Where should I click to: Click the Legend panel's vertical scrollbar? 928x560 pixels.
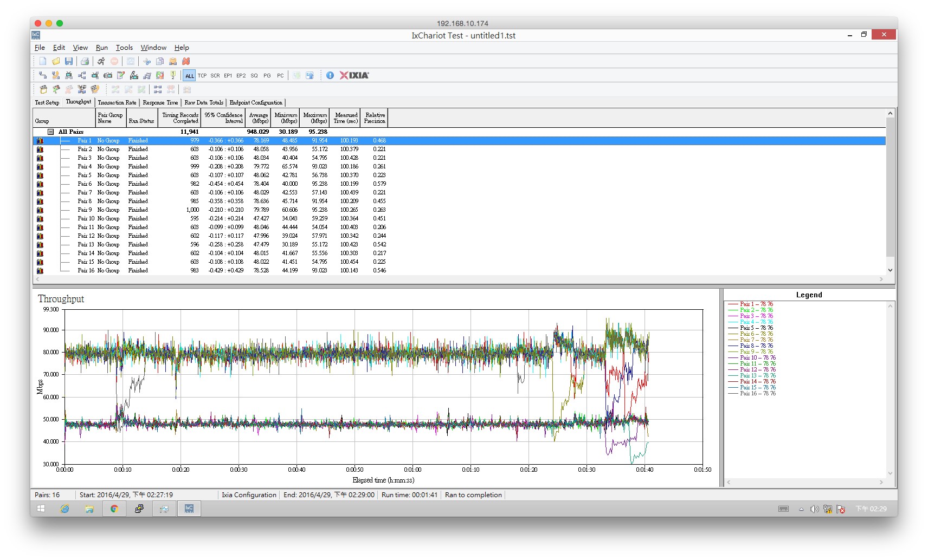tap(890, 390)
